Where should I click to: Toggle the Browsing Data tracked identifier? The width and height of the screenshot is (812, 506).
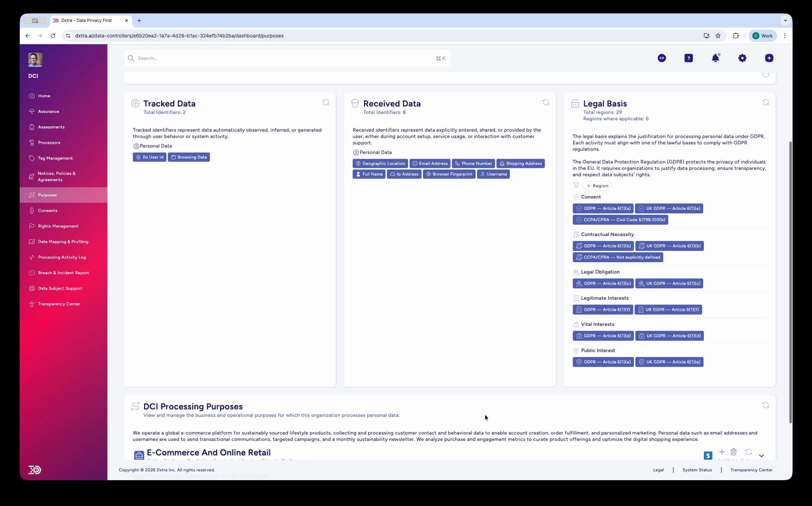pyautogui.click(x=189, y=157)
